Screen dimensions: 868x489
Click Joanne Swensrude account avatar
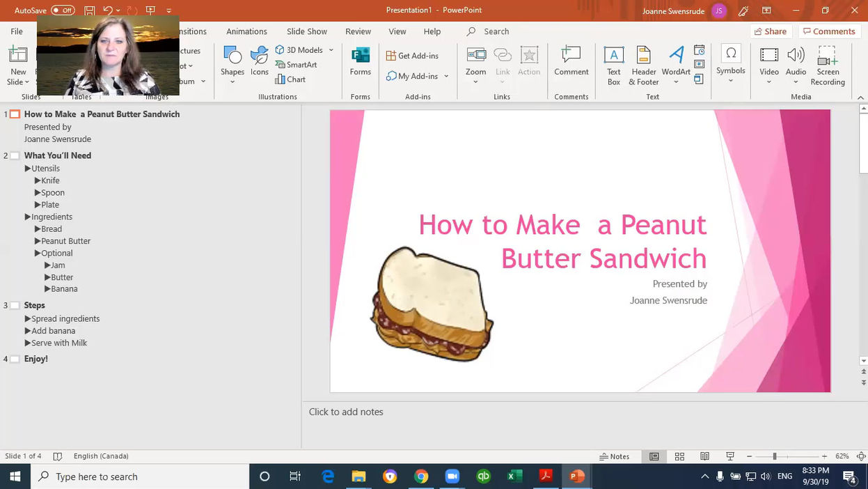pyautogui.click(x=719, y=10)
